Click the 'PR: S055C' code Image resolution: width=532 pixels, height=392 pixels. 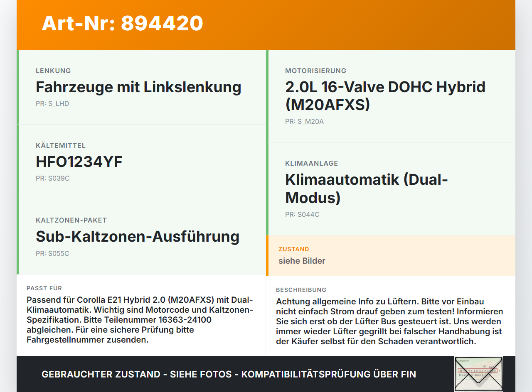click(x=52, y=253)
